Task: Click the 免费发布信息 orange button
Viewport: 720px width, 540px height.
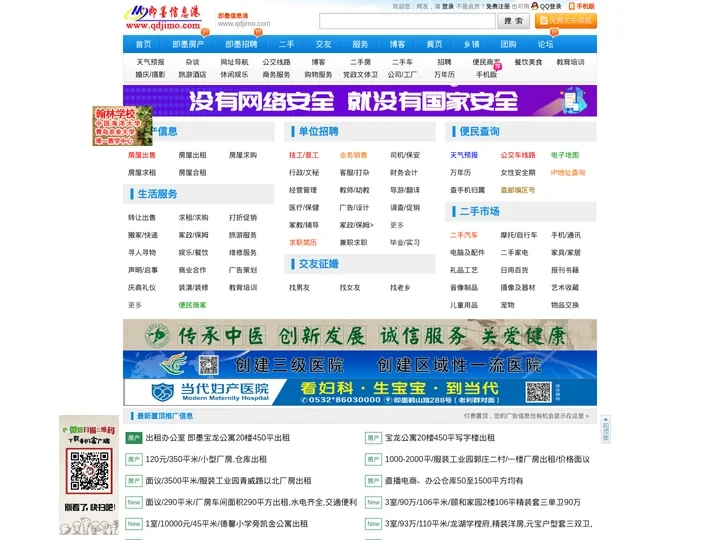Action: pos(566,21)
